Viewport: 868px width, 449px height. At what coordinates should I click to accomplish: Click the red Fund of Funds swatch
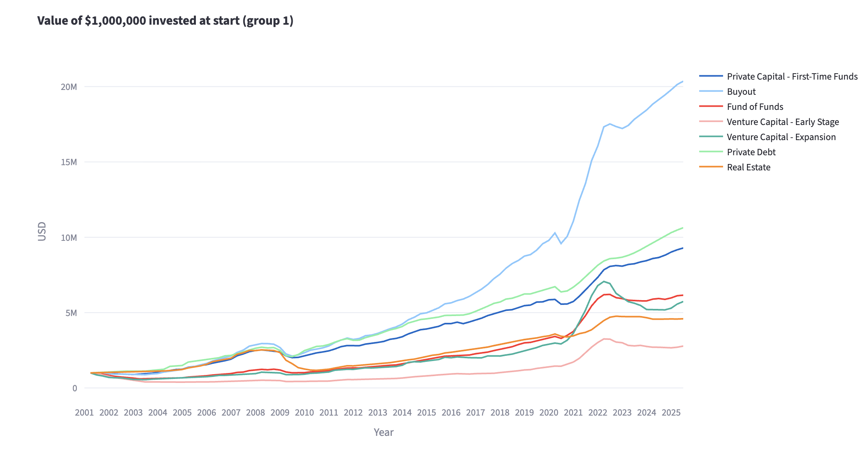711,107
